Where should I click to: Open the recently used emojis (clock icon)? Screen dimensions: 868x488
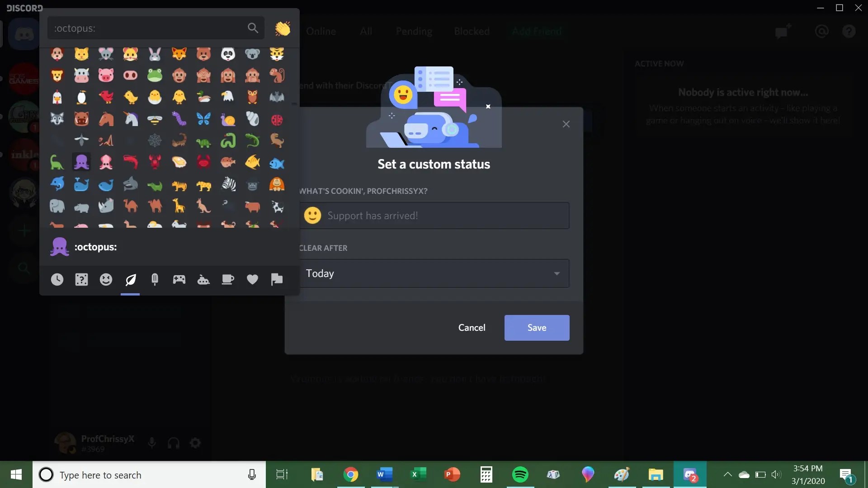click(x=57, y=279)
